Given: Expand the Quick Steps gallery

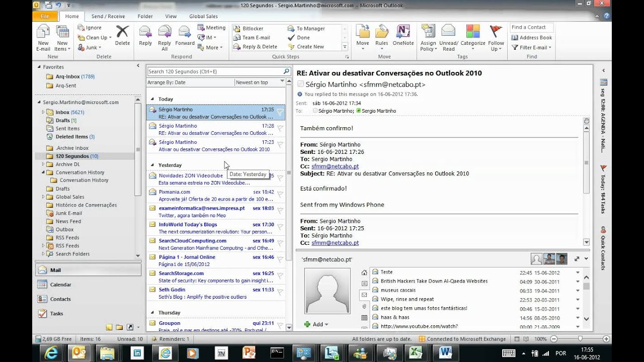Looking at the screenshot, I should point(345,47).
